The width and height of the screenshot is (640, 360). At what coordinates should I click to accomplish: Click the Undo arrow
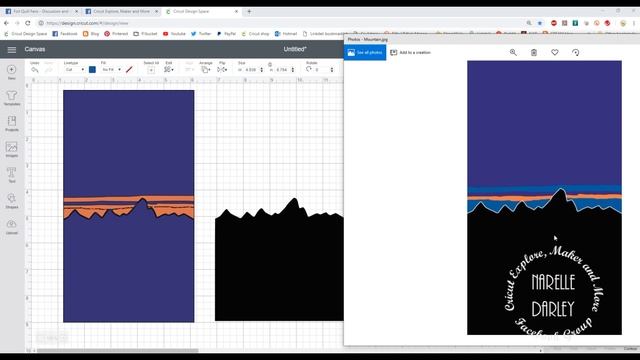click(35, 70)
